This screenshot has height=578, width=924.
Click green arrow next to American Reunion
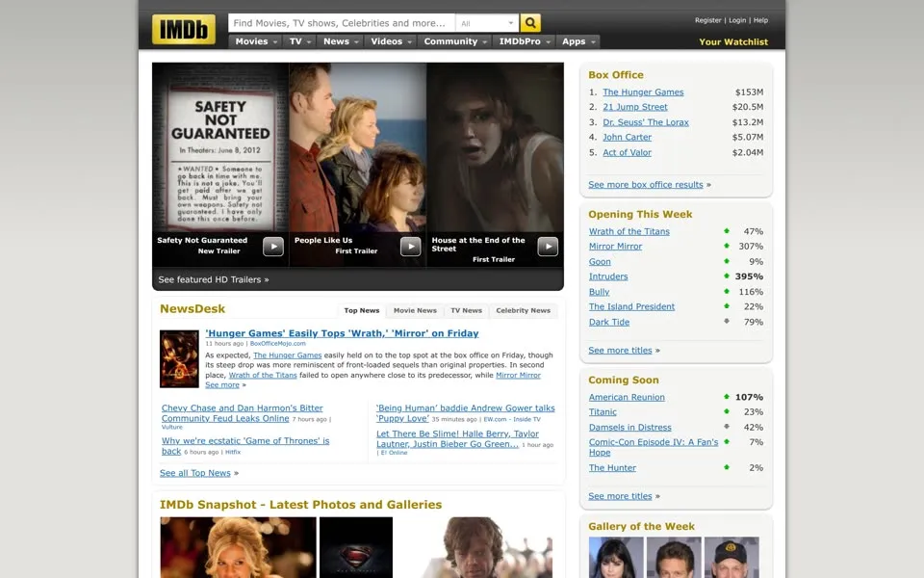point(727,396)
